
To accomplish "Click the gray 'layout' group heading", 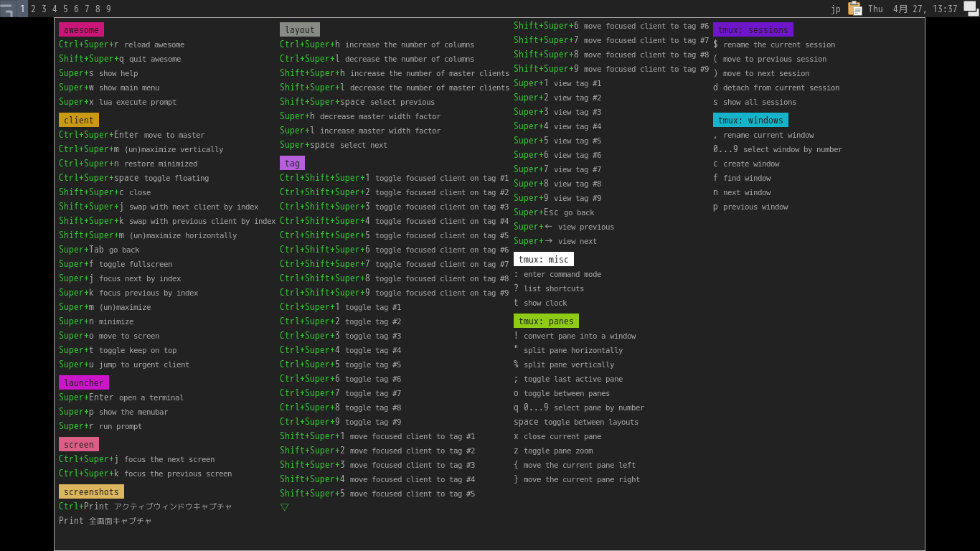I will (x=300, y=29).
